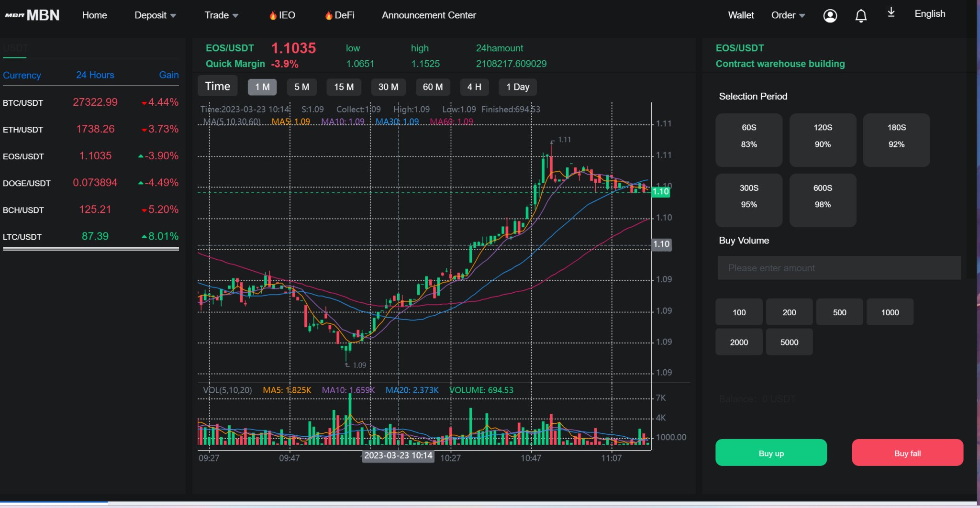
Task: Click the amount input field
Action: click(838, 268)
